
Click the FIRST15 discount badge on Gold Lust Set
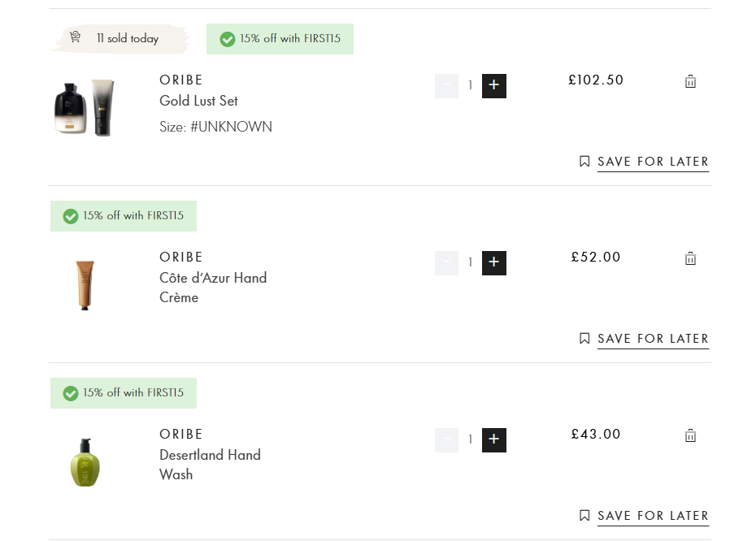click(x=280, y=39)
